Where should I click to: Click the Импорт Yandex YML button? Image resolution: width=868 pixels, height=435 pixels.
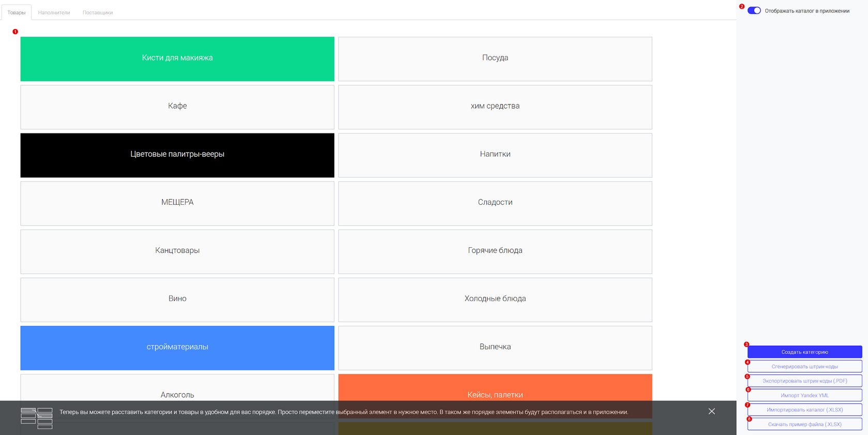(804, 395)
